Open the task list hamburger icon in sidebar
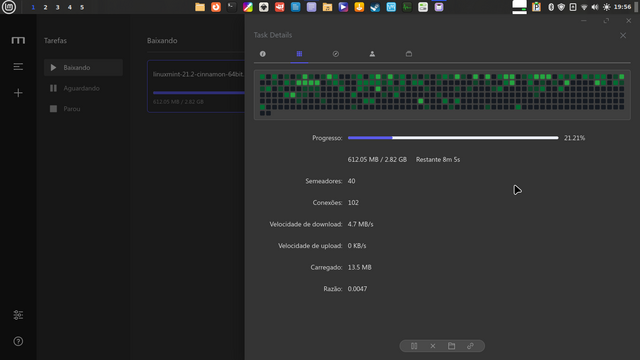 point(18,67)
